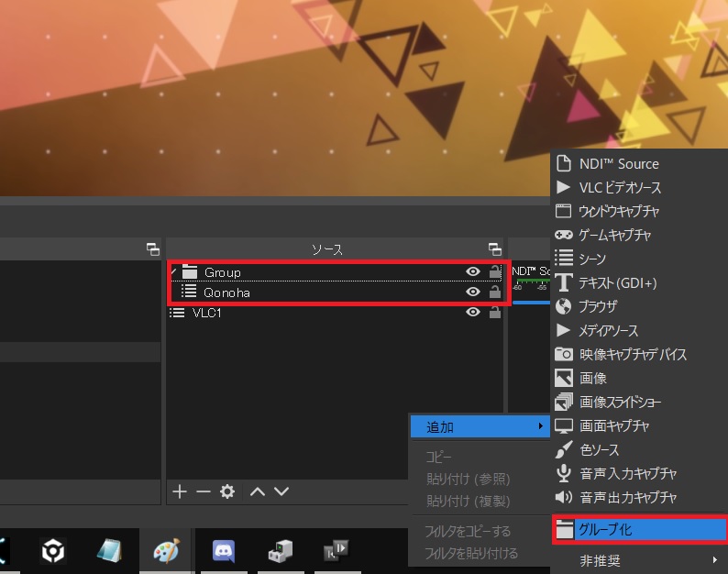Select グループ化 to group sources
Viewport: 728px width, 574px height.
pos(640,529)
